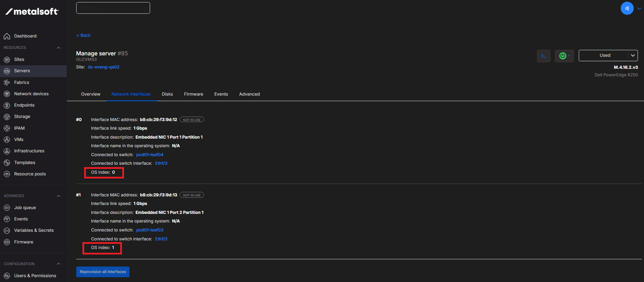Expand the user account menu chevron
Image resolution: width=644 pixels, height=282 pixels.
[639, 9]
